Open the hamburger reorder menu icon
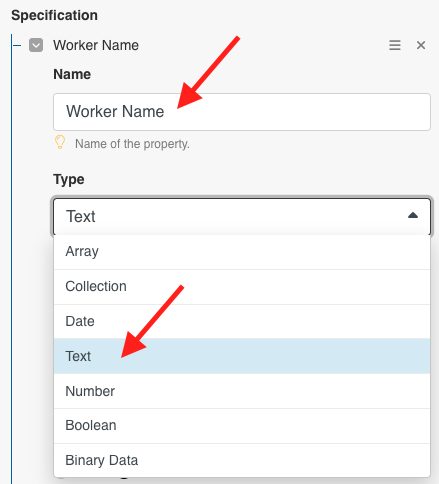This screenshot has width=439, height=484. pyautogui.click(x=395, y=45)
